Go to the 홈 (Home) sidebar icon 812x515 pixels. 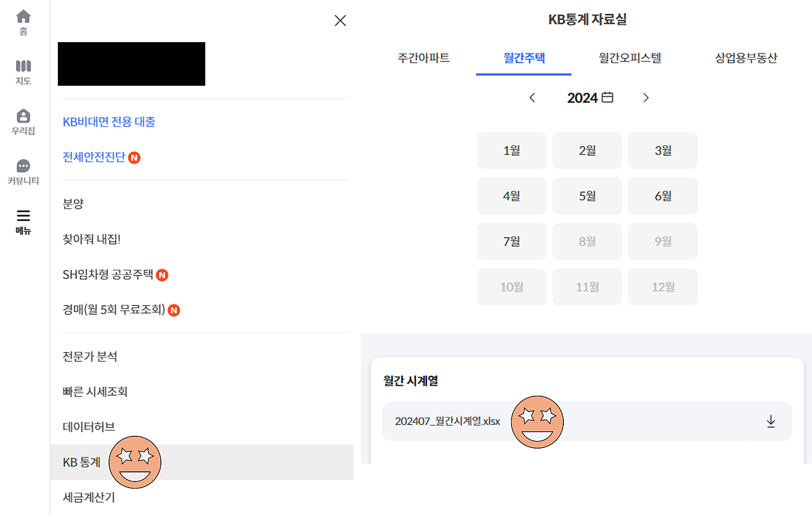23,22
